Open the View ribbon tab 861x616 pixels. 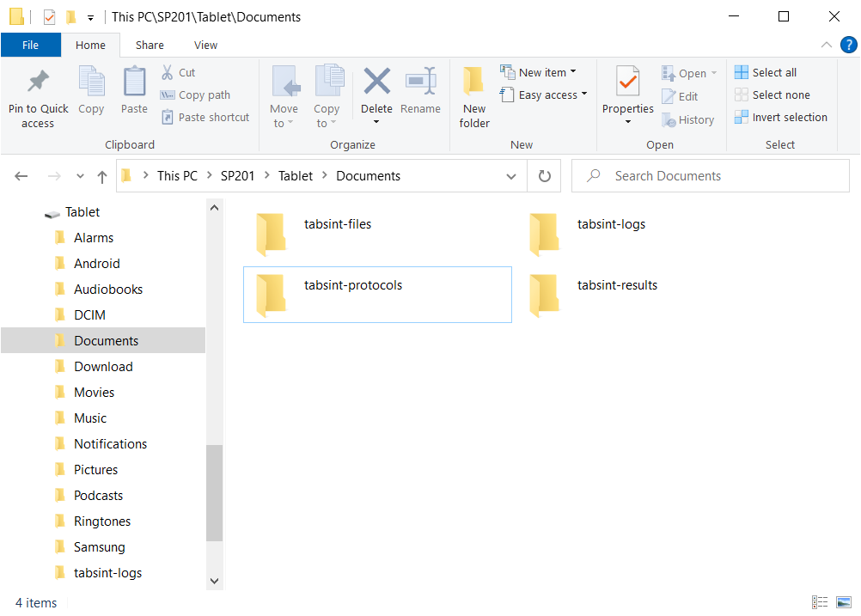(205, 45)
